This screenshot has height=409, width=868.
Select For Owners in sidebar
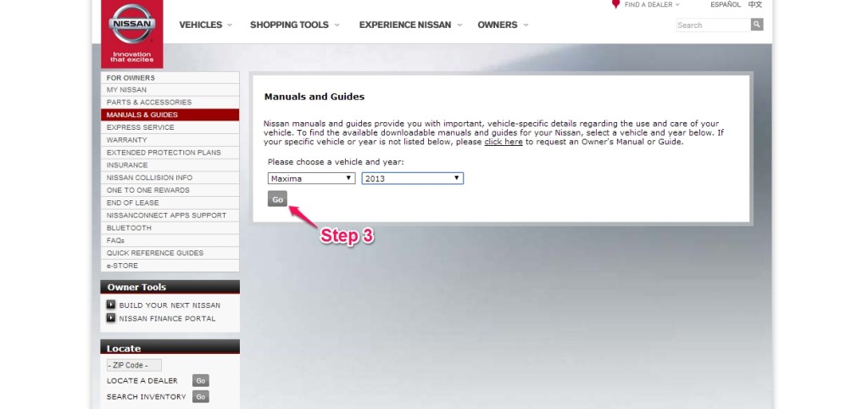coord(170,77)
